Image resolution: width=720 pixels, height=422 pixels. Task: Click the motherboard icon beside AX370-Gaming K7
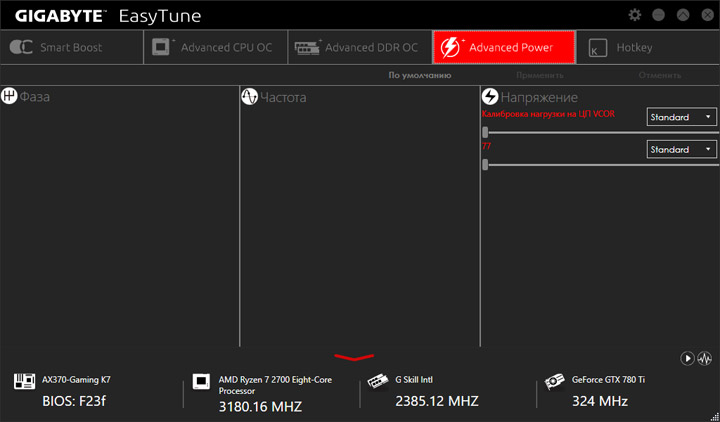[24, 381]
